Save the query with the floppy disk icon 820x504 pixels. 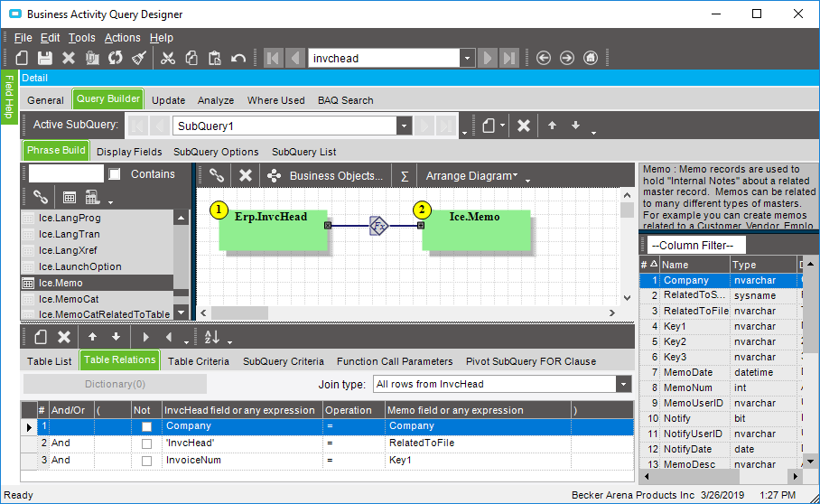(x=45, y=58)
